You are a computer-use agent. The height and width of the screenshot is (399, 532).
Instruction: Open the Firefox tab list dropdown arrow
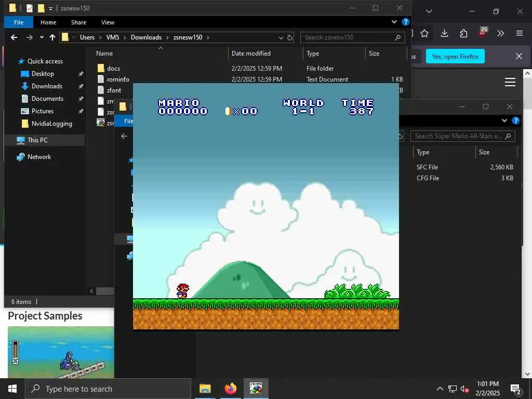click(x=429, y=11)
